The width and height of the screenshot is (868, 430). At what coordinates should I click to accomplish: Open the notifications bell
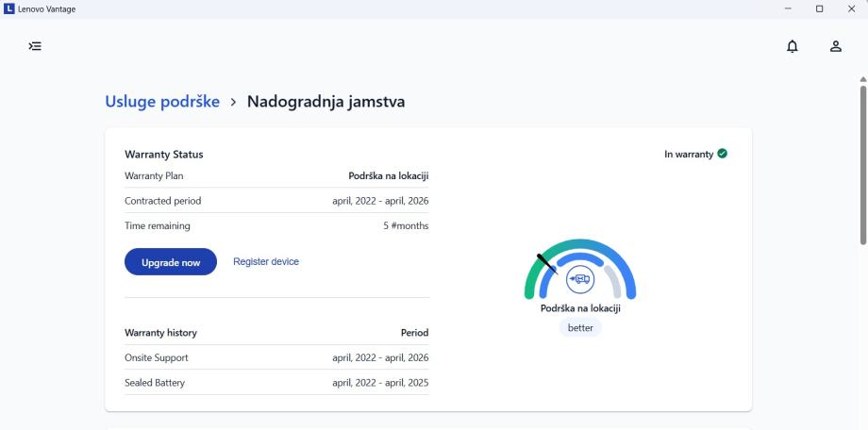793,45
